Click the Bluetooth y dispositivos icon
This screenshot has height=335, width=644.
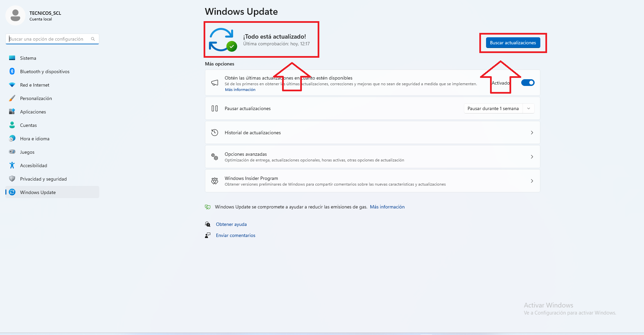tap(12, 71)
